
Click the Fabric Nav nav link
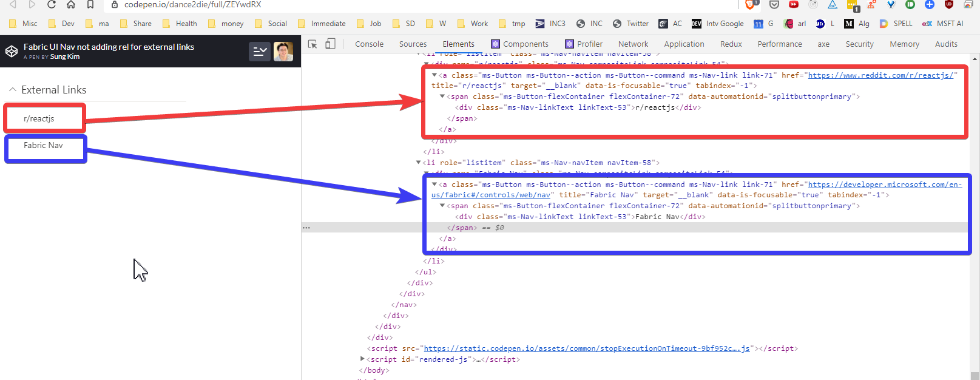pyautogui.click(x=43, y=145)
